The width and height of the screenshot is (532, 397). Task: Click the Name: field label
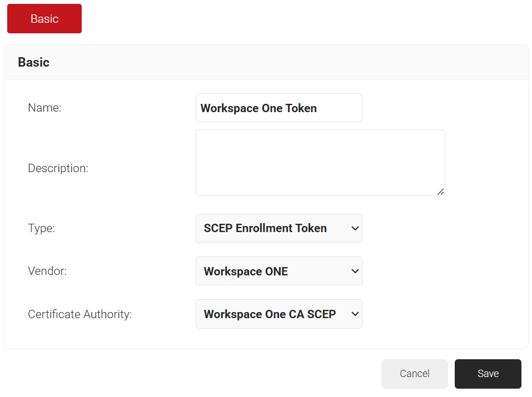coord(44,108)
